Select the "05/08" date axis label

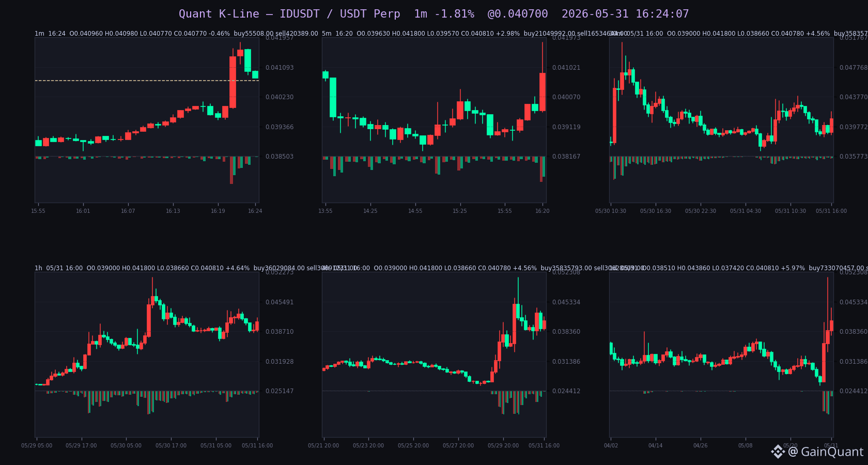coord(746,445)
